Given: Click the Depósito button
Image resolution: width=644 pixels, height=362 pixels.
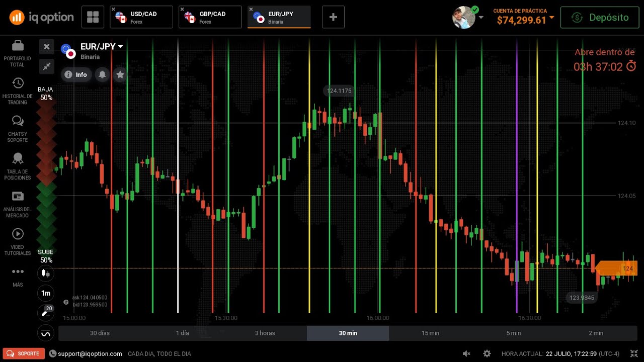Looking at the screenshot, I should click(x=600, y=17).
